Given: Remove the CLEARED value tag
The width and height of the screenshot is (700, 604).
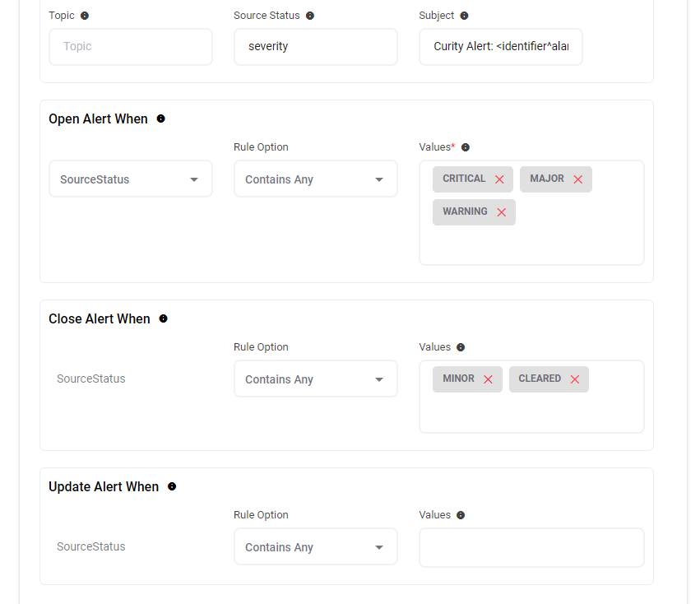Looking at the screenshot, I should pos(574,379).
